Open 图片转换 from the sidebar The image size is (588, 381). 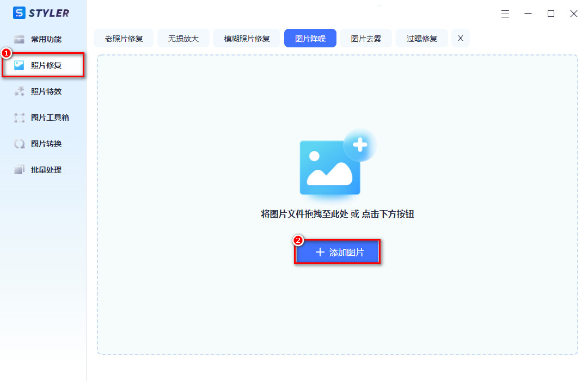click(21, 143)
